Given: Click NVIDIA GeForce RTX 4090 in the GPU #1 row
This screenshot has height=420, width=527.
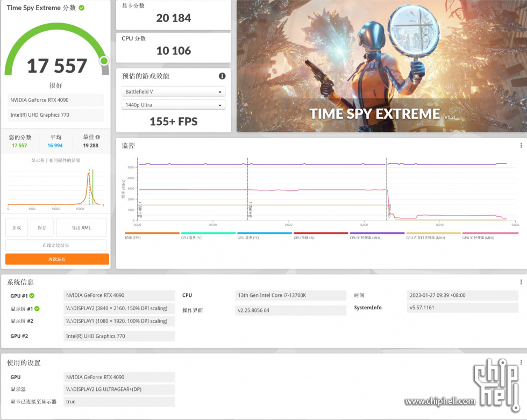Looking at the screenshot, I should (x=119, y=295).
